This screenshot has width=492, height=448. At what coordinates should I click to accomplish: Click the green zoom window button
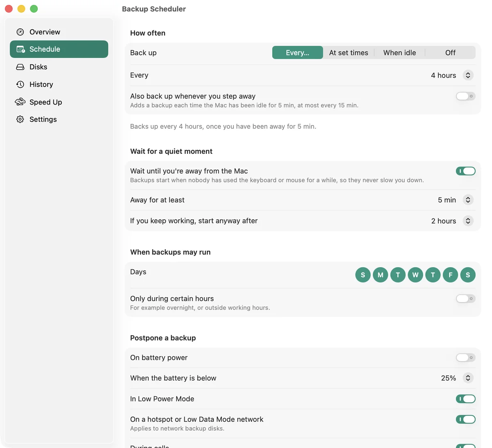pyautogui.click(x=34, y=9)
